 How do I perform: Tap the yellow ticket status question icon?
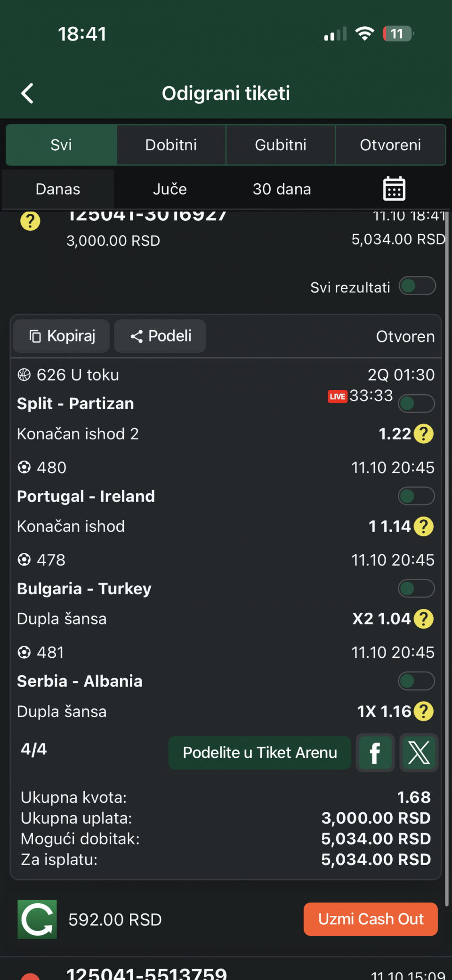pos(30,221)
